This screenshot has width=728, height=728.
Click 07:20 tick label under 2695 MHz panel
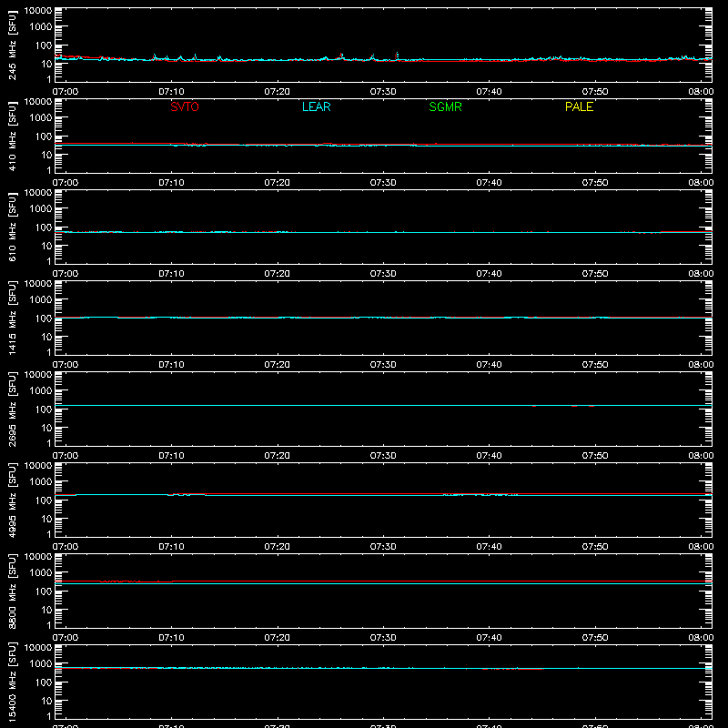(x=278, y=456)
